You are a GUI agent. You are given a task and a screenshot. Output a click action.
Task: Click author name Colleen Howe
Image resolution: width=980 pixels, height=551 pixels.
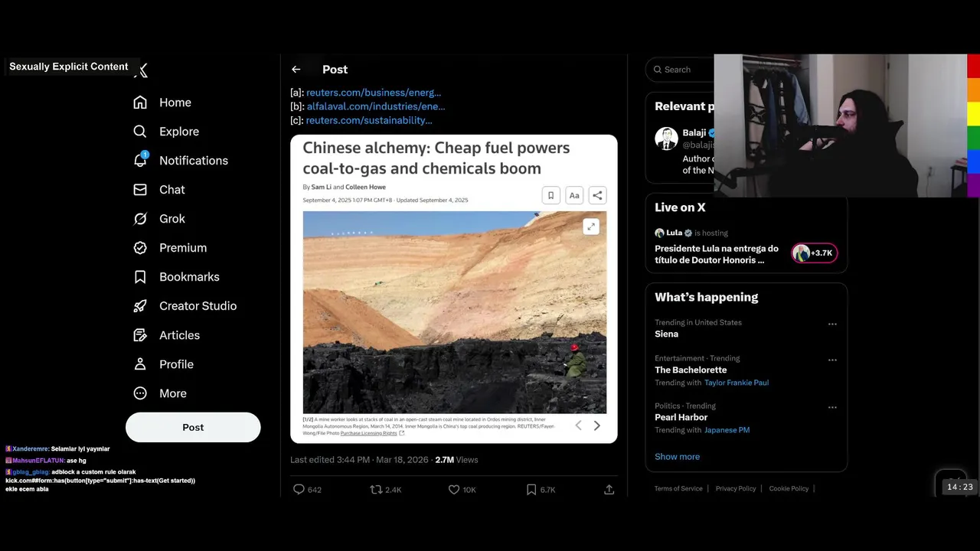(365, 187)
